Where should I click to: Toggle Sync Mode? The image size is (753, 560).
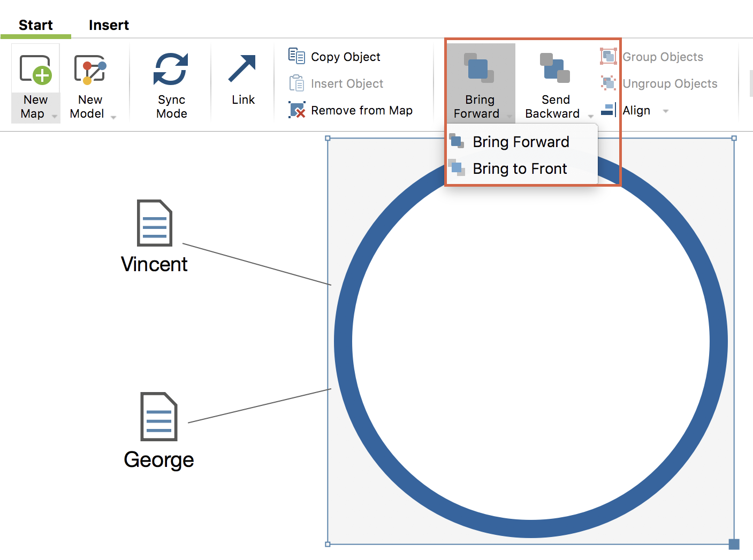[x=171, y=83]
